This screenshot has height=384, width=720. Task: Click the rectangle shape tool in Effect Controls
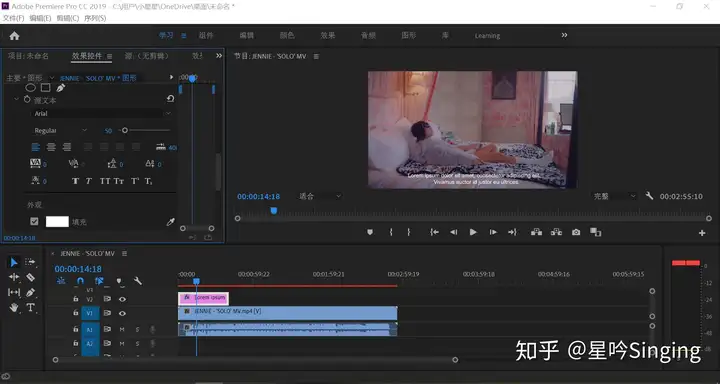point(45,87)
